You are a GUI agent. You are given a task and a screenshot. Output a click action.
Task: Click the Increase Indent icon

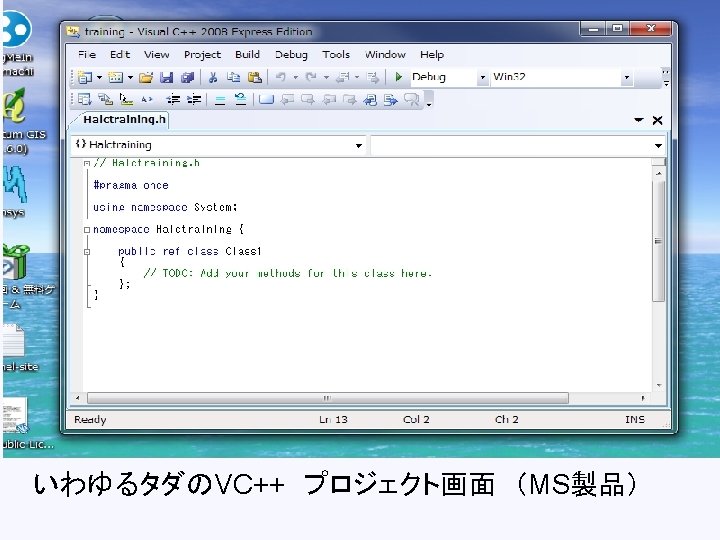click(194, 99)
